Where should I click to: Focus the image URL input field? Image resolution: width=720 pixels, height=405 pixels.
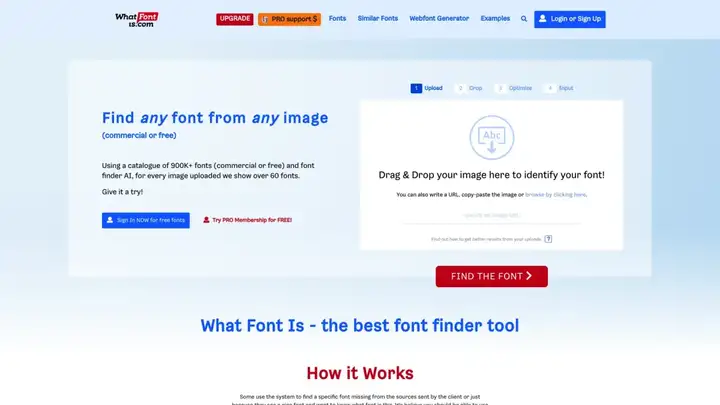pos(491,215)
